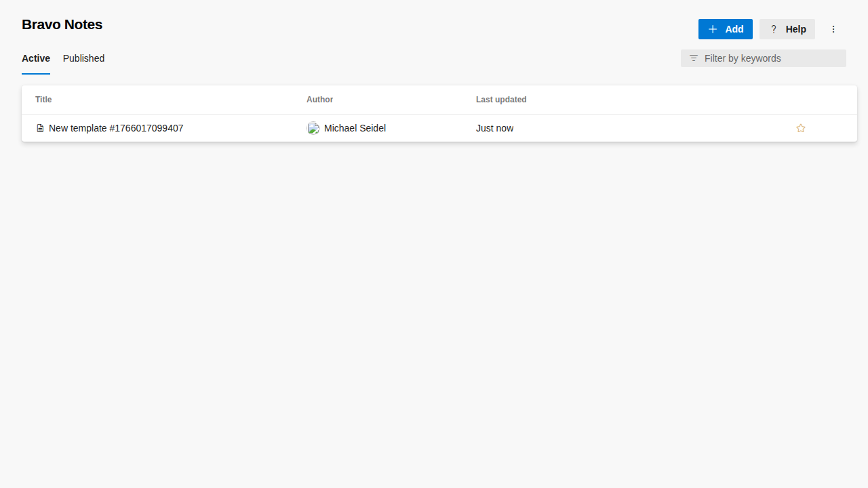Open New template #1766017099407 title
Image resolution: width=868 pixels, height=488 pixels.
coord(116,128)
